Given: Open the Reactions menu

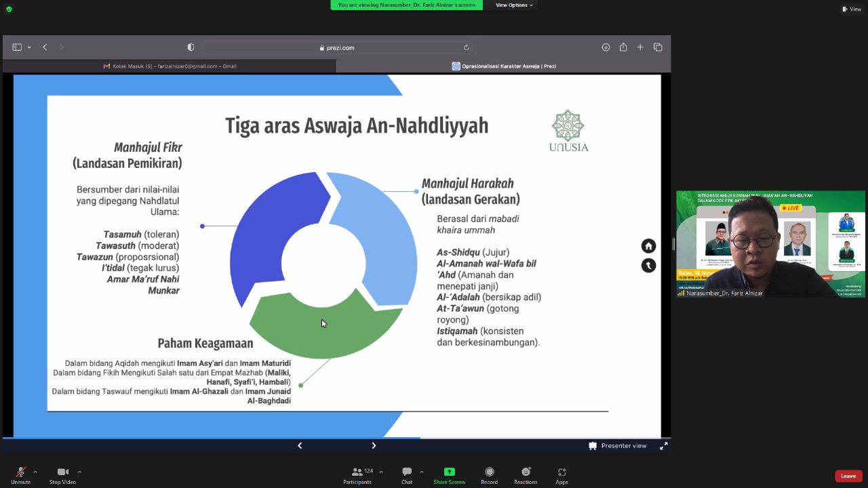Looking at the screenshot, I should 526,475.
